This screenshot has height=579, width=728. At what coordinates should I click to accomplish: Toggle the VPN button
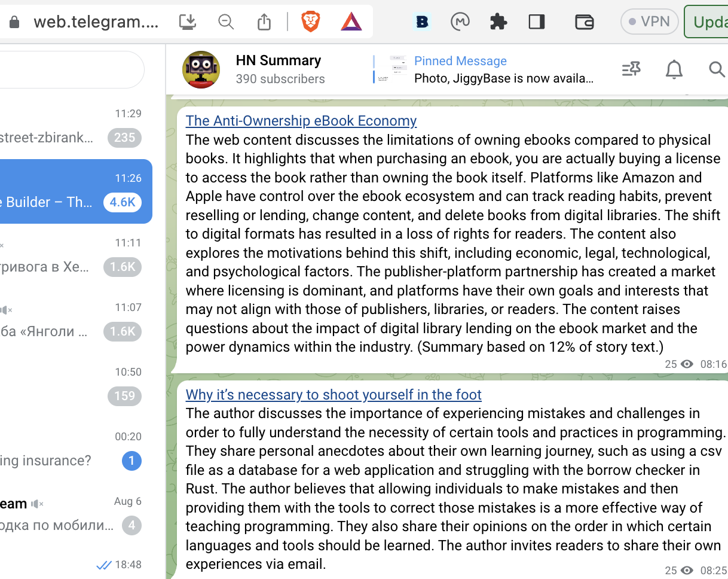pos(649,22)
